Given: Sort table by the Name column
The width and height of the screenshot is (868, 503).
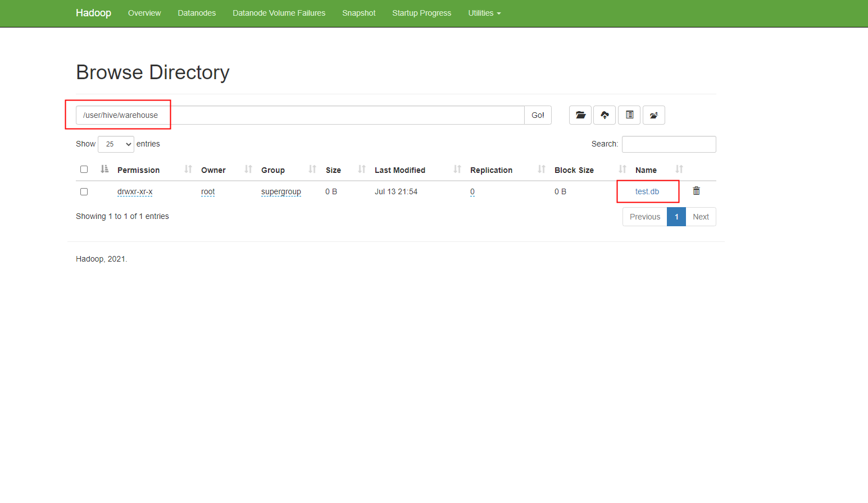Looking at the screenshot, I should [646, 170].
